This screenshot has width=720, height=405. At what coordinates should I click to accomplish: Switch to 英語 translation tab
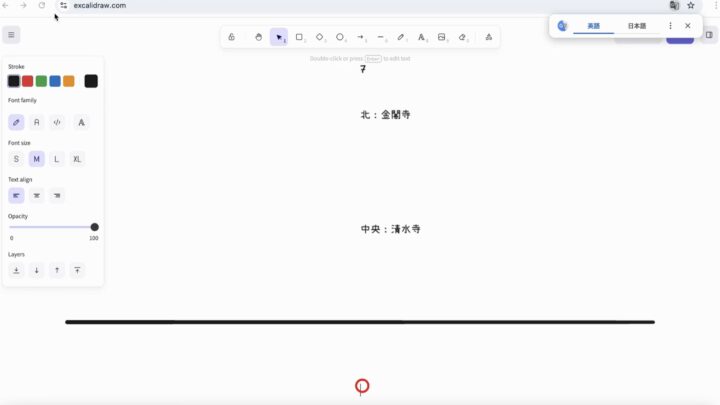(593, 26)
